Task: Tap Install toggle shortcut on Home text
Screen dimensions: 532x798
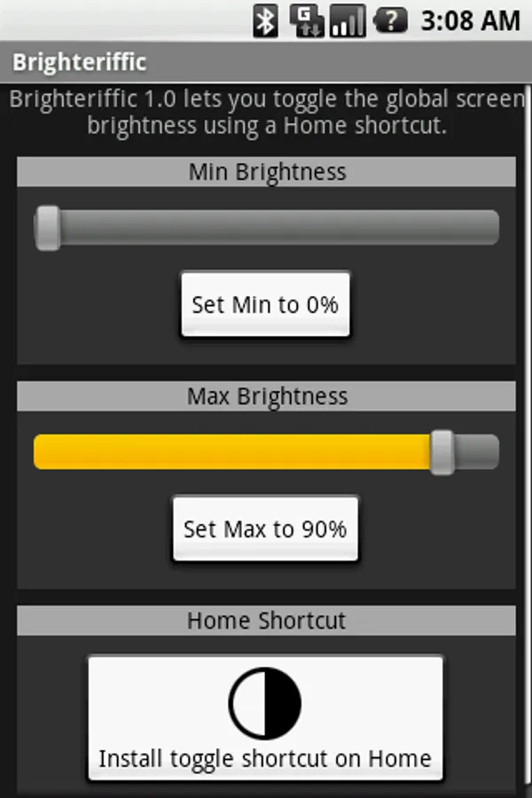Action: [265, 759]
